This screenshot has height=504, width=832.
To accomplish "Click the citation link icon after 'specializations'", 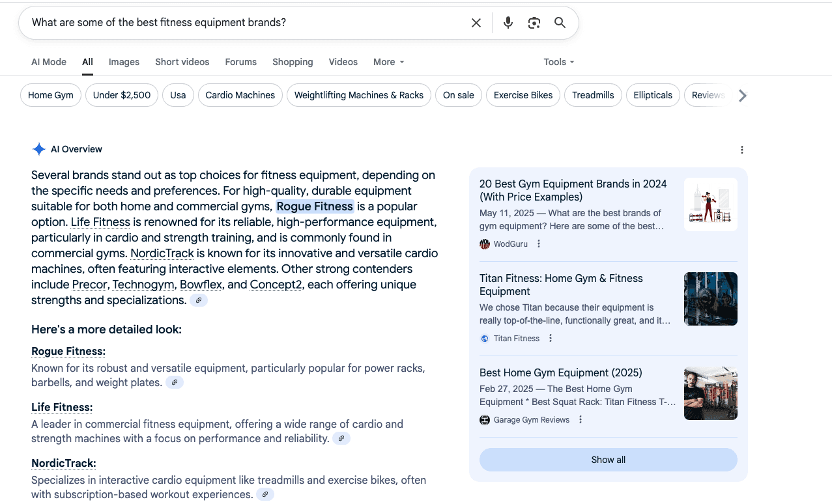I will (x=198, y=300).
